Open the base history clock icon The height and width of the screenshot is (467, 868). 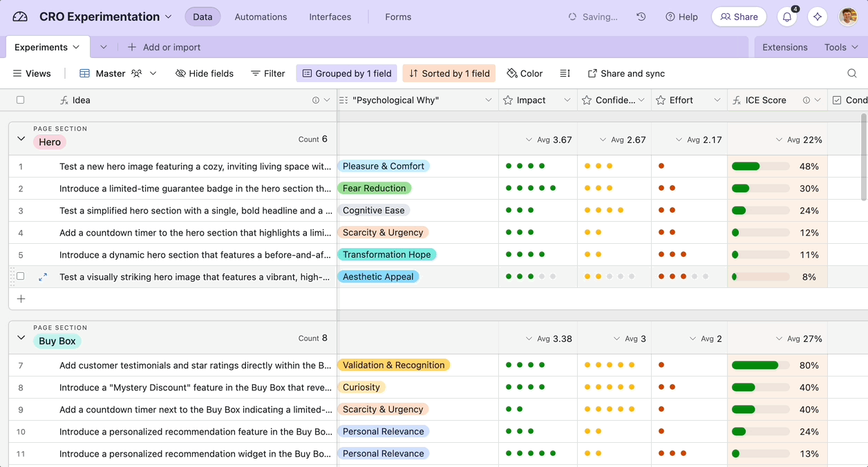click(641, 17)
